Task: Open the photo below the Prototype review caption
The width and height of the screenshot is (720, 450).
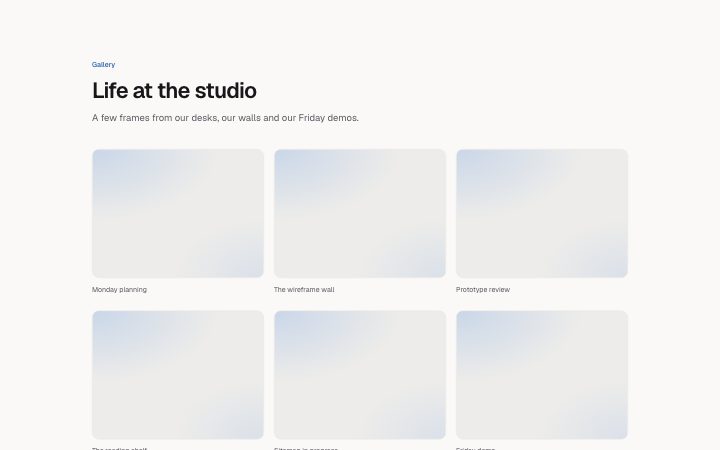Action: [x=542, y=375]
